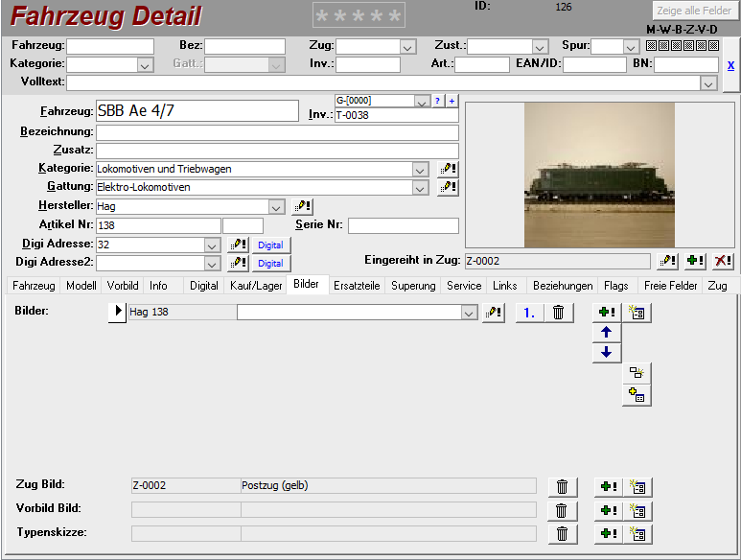
Task: Switch to the Vorbild tab
Action: pos(123,286)
